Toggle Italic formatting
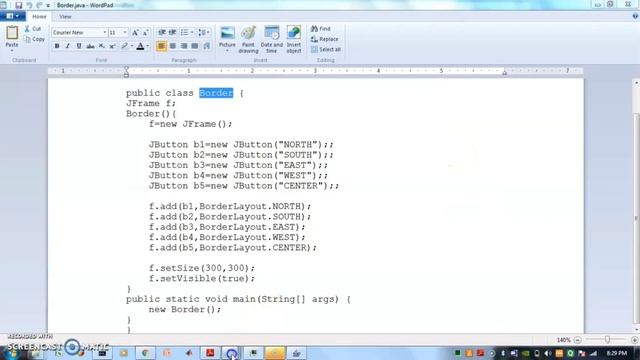Image resolution: width=640 pixels, height=360 pixels. pos(68,46)
